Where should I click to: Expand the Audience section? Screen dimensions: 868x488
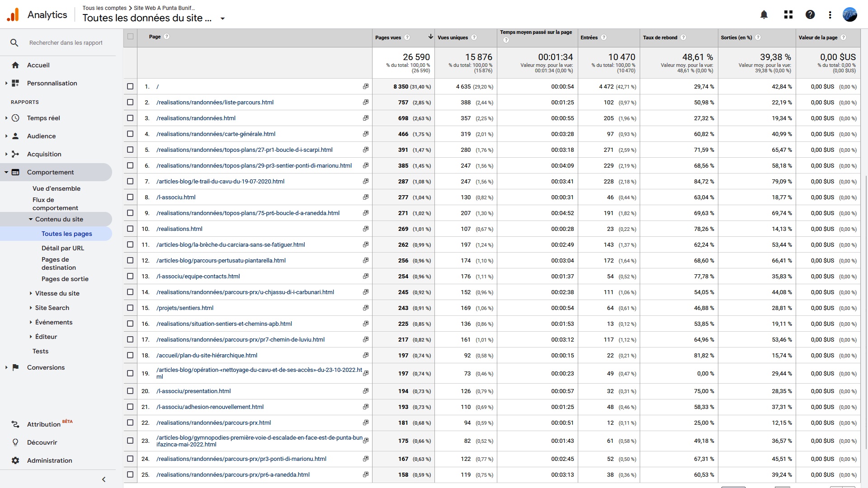6,136
